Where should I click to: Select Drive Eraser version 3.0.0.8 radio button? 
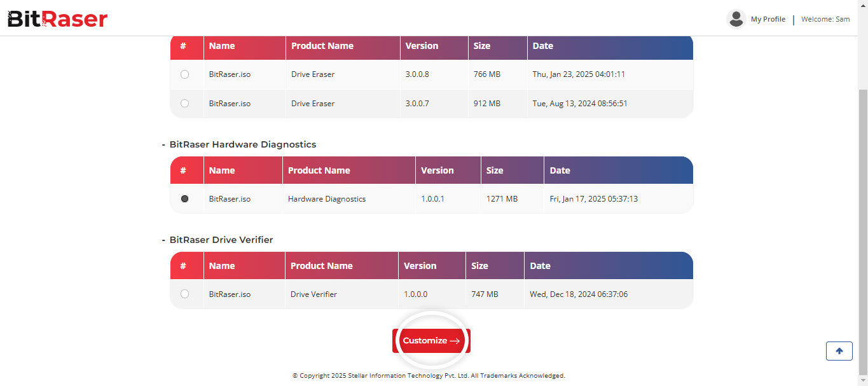[x=185, y=74]
